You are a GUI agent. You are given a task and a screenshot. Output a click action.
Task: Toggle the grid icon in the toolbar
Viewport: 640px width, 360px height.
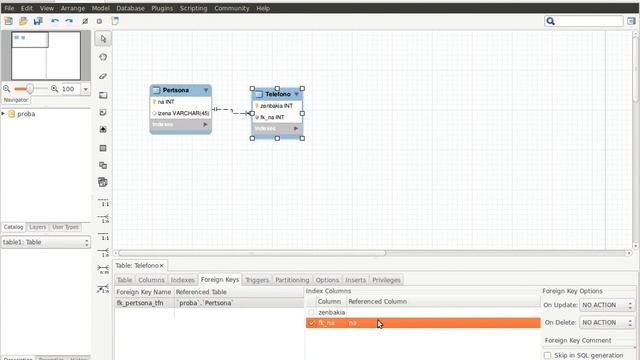point(85,21)
